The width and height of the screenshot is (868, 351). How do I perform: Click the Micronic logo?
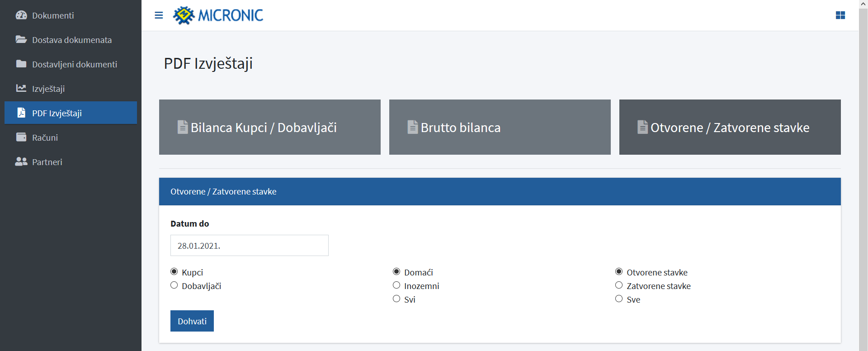click(x=218, y=15)
